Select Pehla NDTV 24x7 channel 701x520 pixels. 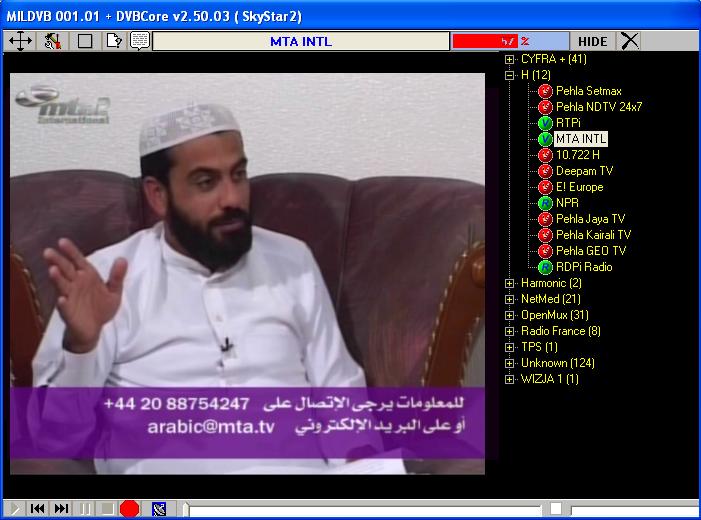click(x=599, y=107)
